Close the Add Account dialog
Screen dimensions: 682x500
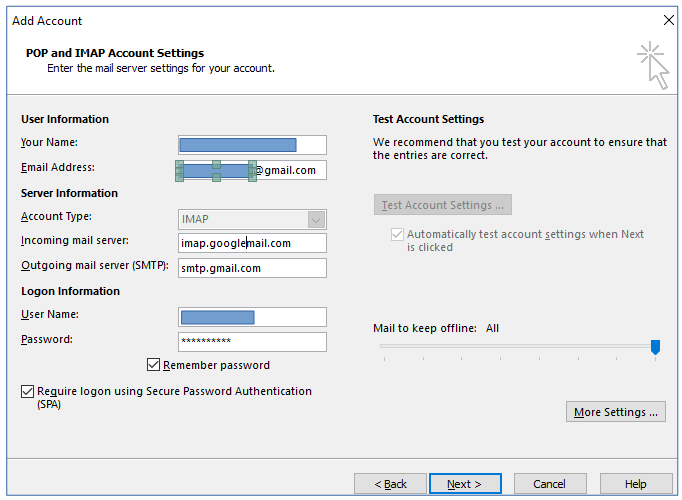pos(668,20)
